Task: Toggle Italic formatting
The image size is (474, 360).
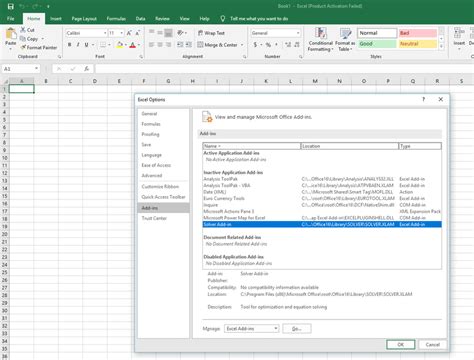Action: [78, 45]
